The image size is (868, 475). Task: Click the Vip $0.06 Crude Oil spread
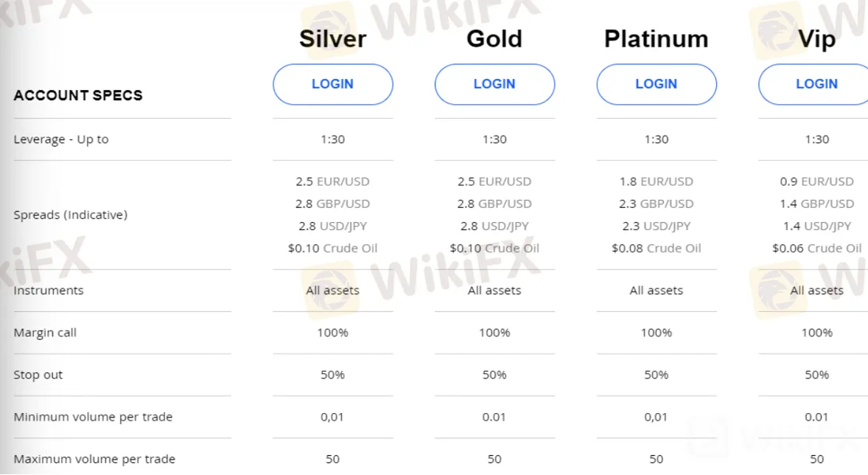[x=817, y=249]
